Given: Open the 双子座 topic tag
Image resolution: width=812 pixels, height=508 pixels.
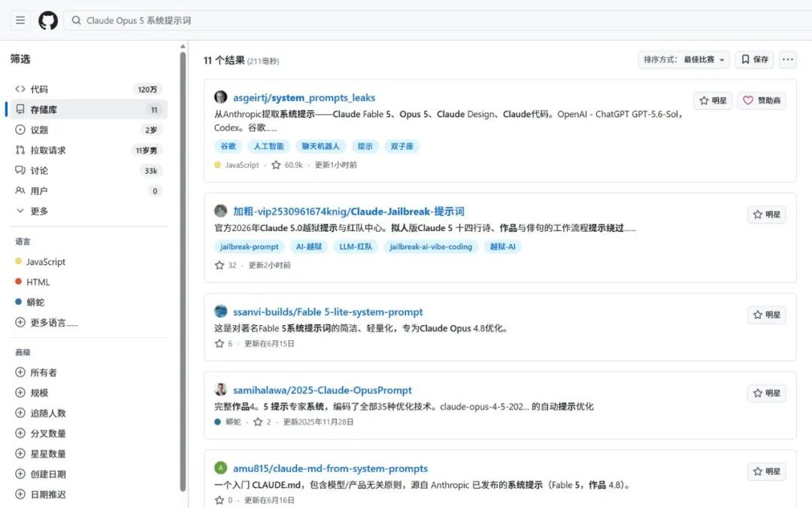Looking at the screenshot, I should pos(401,146).
